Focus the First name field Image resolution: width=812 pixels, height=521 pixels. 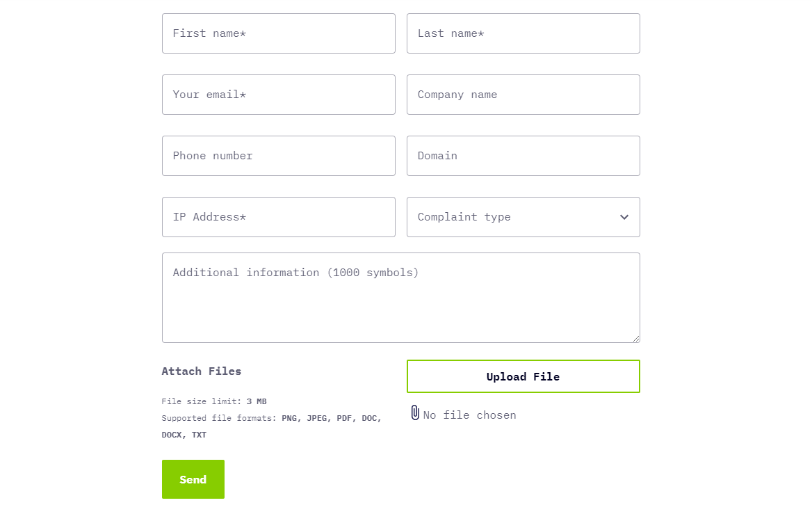tap(279, 33)
